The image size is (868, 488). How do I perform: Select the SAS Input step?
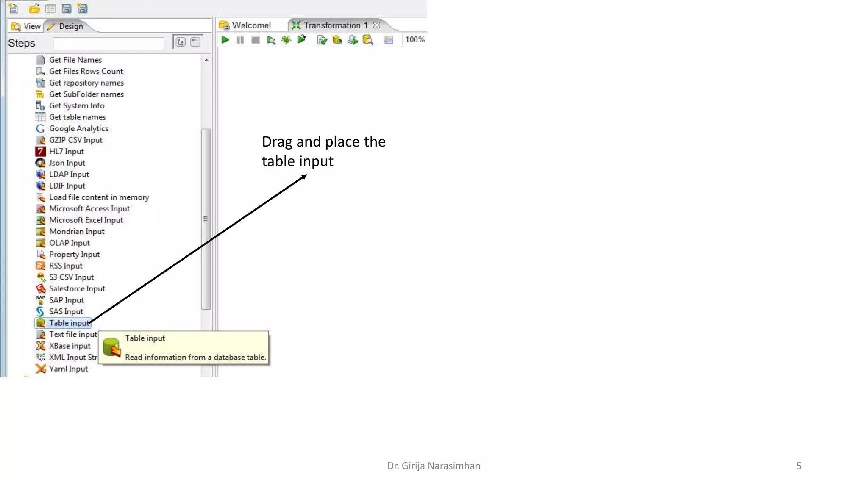coord(66,311)
